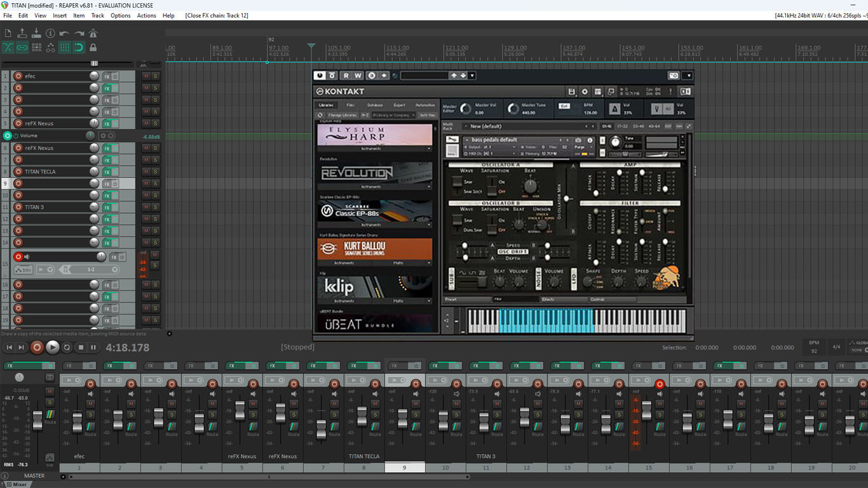Start recording with transport record button
Image resolution: width=868 pixels, height=488 pixels.
click(x=37, y=347)
